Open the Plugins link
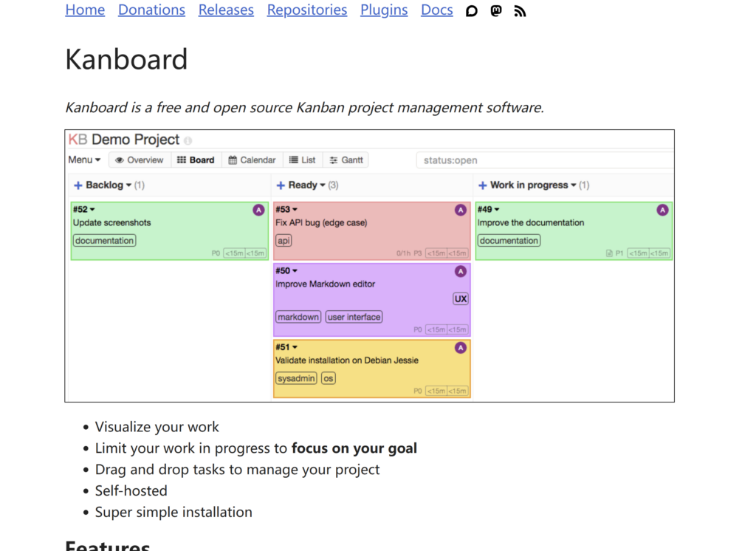Screen dimensions: 756x551 click(384, 10)
